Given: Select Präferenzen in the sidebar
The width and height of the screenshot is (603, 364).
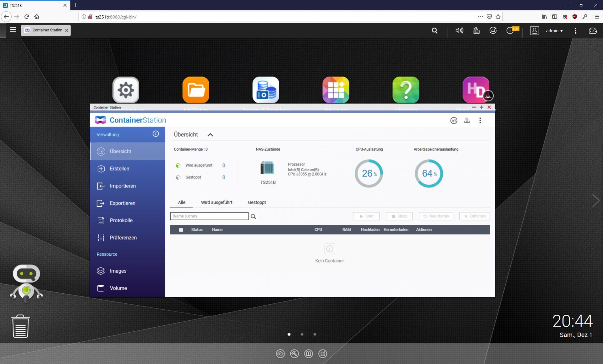Looking at the screenshot, I should (x=128, y=238).
